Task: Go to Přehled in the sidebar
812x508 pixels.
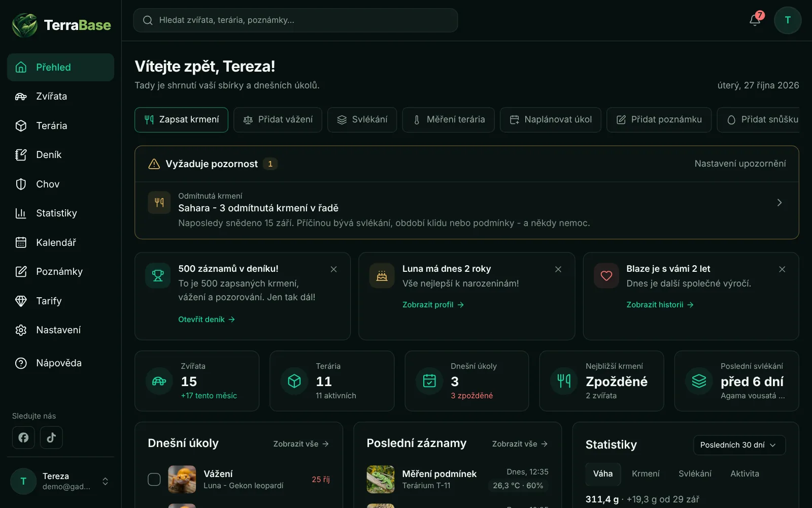Action: 60,67
